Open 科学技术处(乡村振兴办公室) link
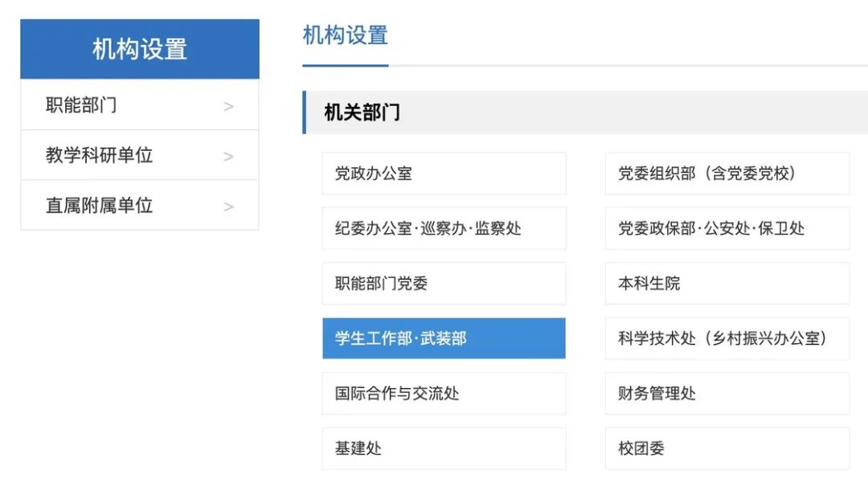868x495 pixels. coord(727,338)
